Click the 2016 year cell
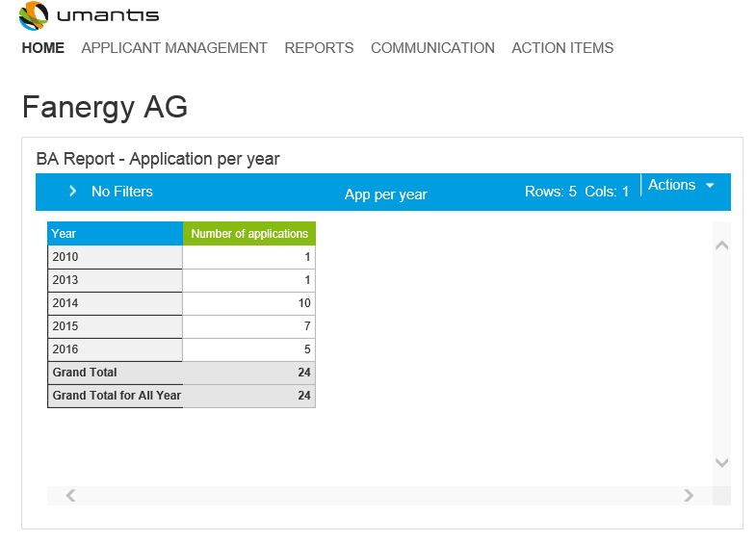Image resolution: width=756 pixels, height=542 pixels. click(115, 349)
